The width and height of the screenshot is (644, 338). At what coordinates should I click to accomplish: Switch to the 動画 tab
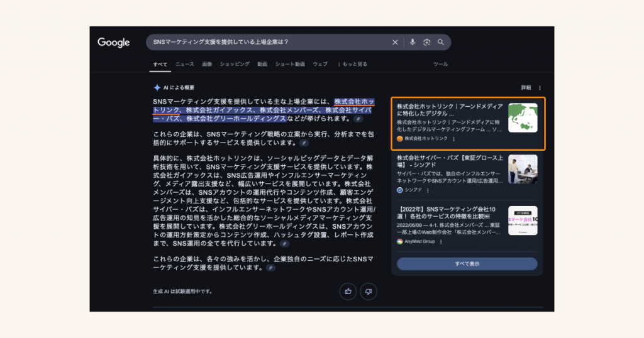262,64
